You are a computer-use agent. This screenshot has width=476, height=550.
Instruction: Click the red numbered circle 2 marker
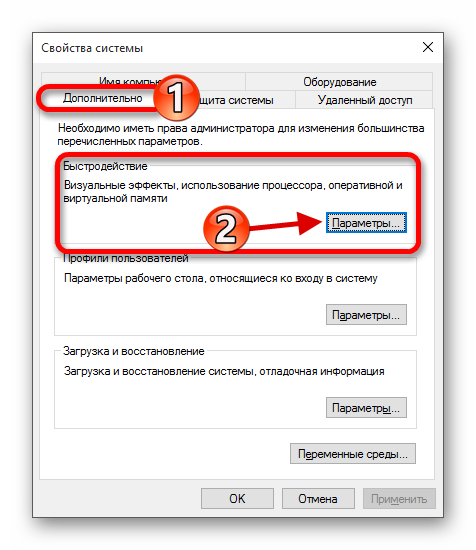pyautogui.click(x=226, y=228)
